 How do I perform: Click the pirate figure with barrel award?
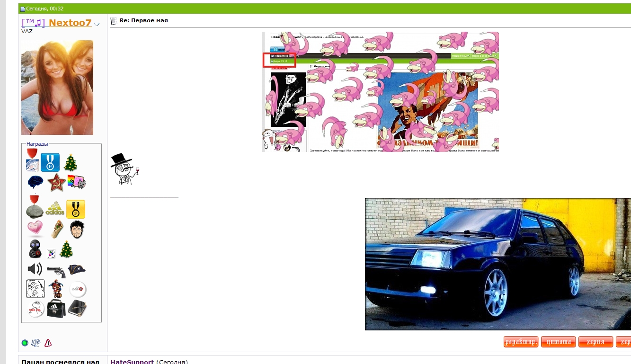click(x=57, y=288)
